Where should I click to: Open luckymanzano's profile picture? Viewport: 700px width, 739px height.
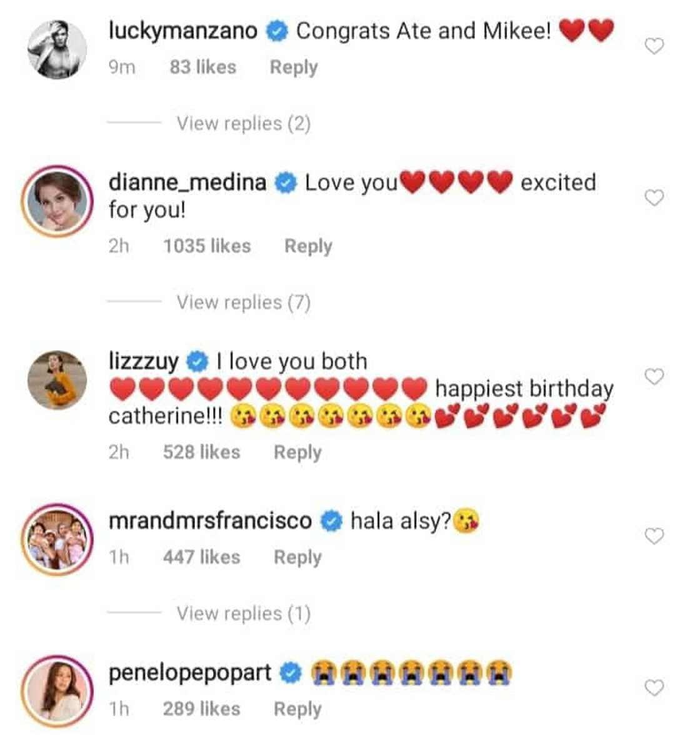[x=57, y=50]
